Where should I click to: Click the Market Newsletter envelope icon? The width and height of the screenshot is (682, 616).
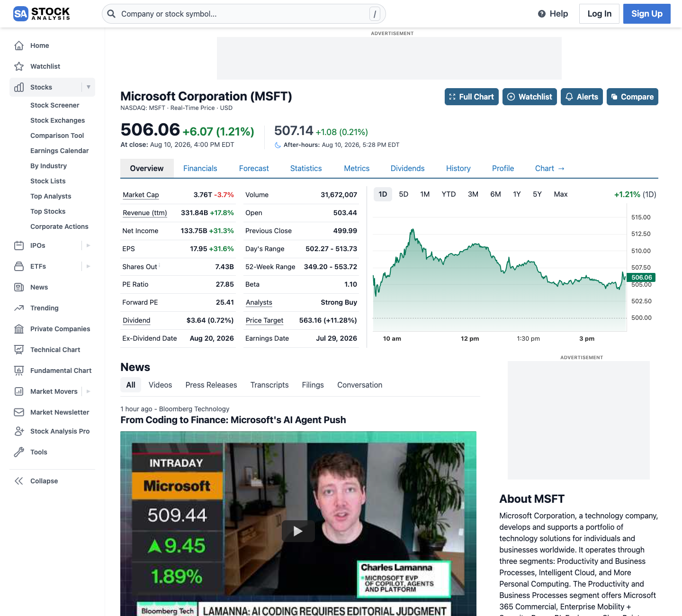point(19,412)
